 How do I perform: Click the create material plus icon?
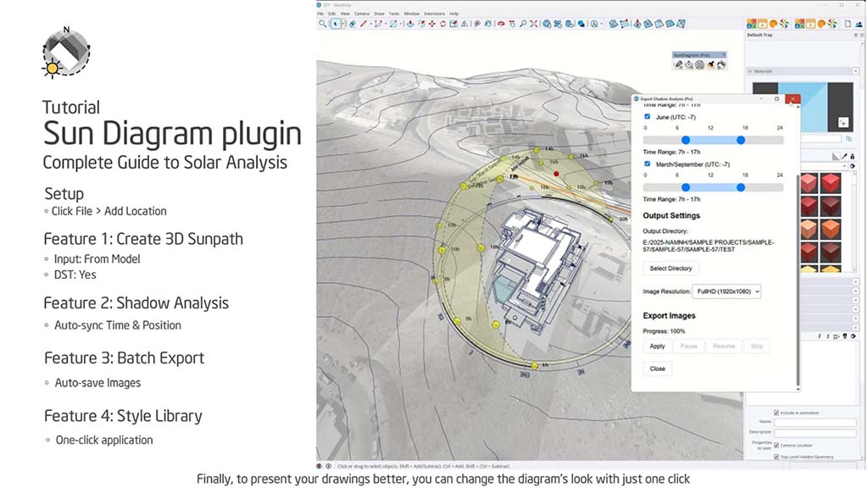point(843,122)
